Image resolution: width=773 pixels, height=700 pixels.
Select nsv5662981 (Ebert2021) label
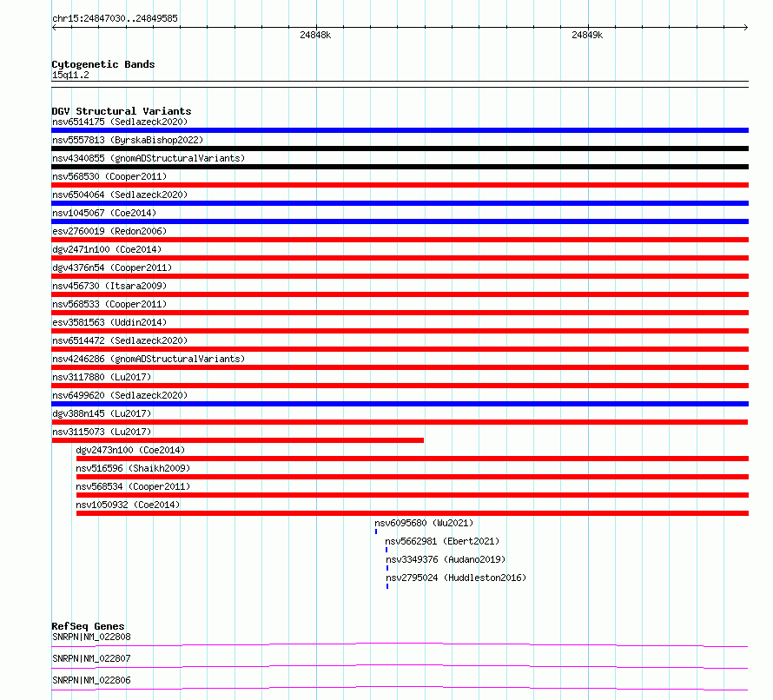[442, 541]
